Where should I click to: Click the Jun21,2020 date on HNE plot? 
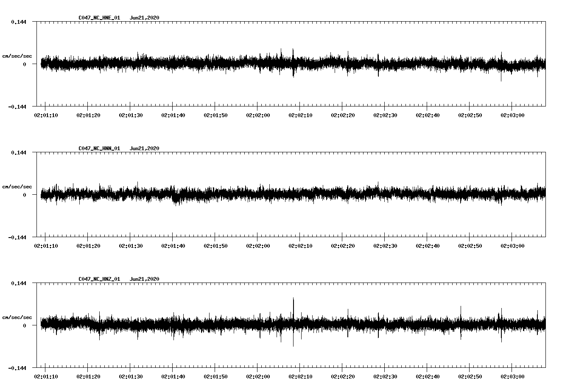click(x=145, y=18)
